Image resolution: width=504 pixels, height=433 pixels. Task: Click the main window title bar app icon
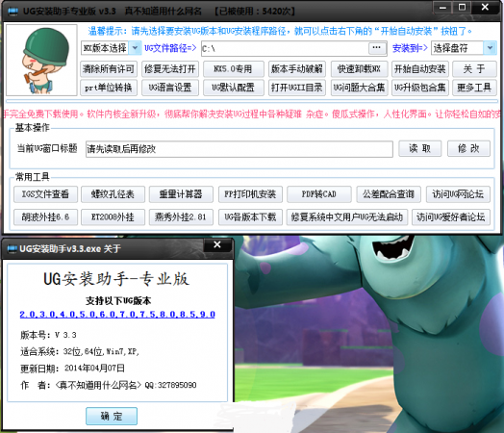tap(13, 12)
